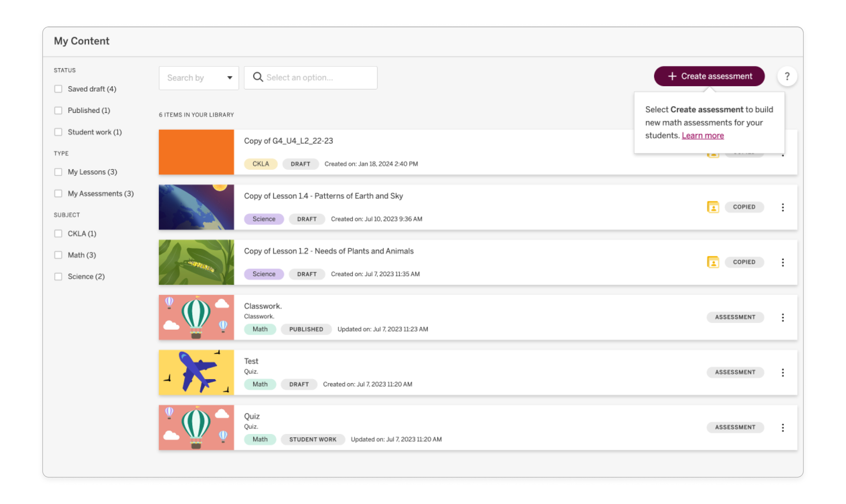Click the ASSESSMENT badge on the Test row
Image resolution: width=846 pixels, height=504 pixels.
point(735,372)
